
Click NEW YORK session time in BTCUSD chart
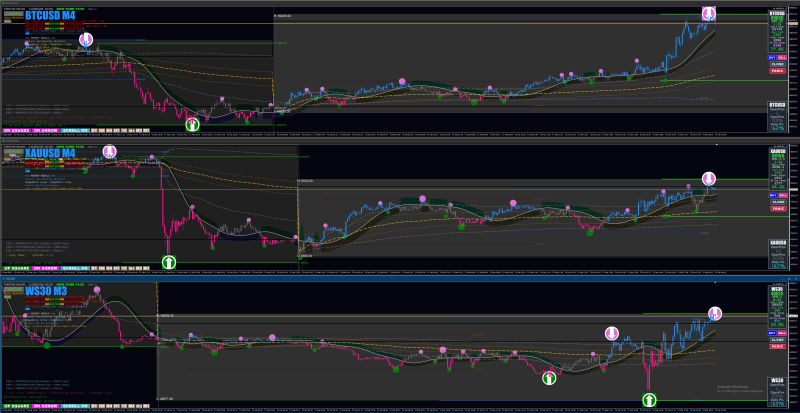(x=70, y=9)
